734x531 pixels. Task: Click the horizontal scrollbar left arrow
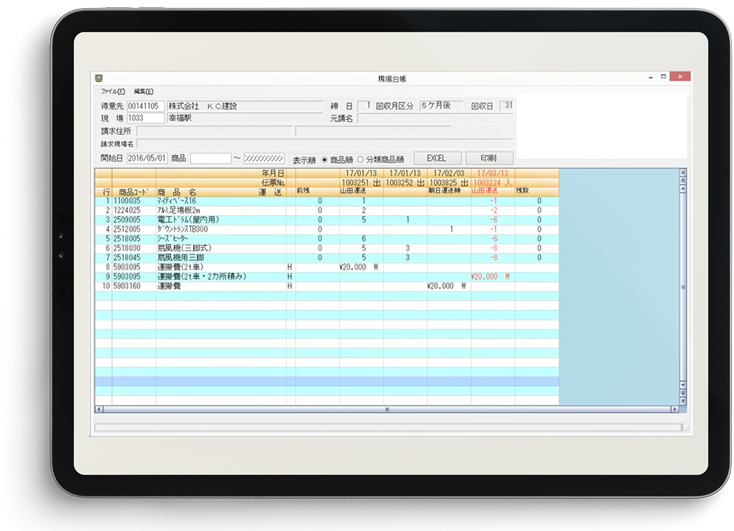(99, 409)
